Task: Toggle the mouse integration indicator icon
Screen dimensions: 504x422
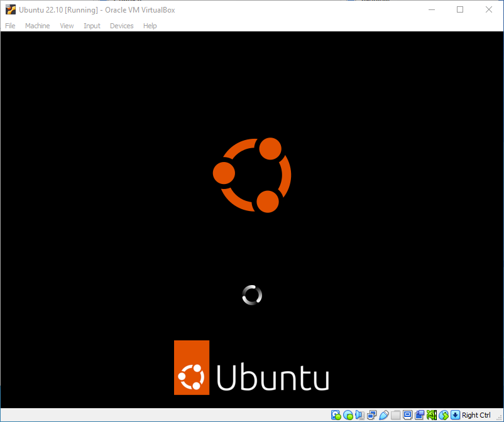Action: coord(444,415)
